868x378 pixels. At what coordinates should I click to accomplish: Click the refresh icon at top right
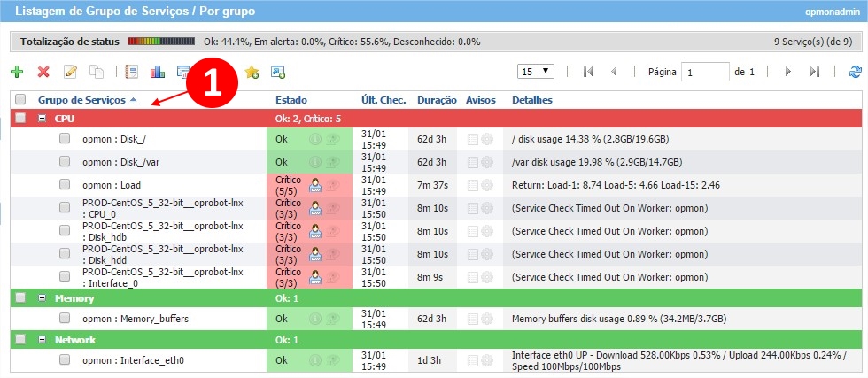(x=855, y=72)
